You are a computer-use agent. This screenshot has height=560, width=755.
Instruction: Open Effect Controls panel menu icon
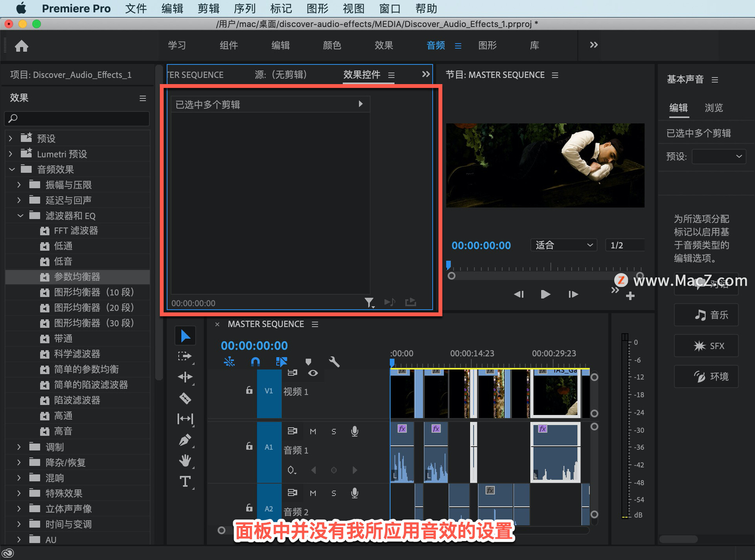391,75
